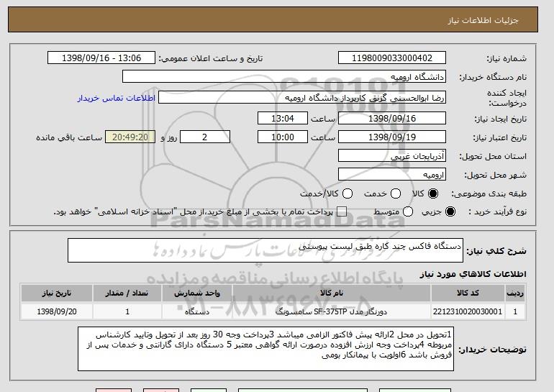Click the نام کالا column header
The image size is (554, 392).
pos(332,293)
